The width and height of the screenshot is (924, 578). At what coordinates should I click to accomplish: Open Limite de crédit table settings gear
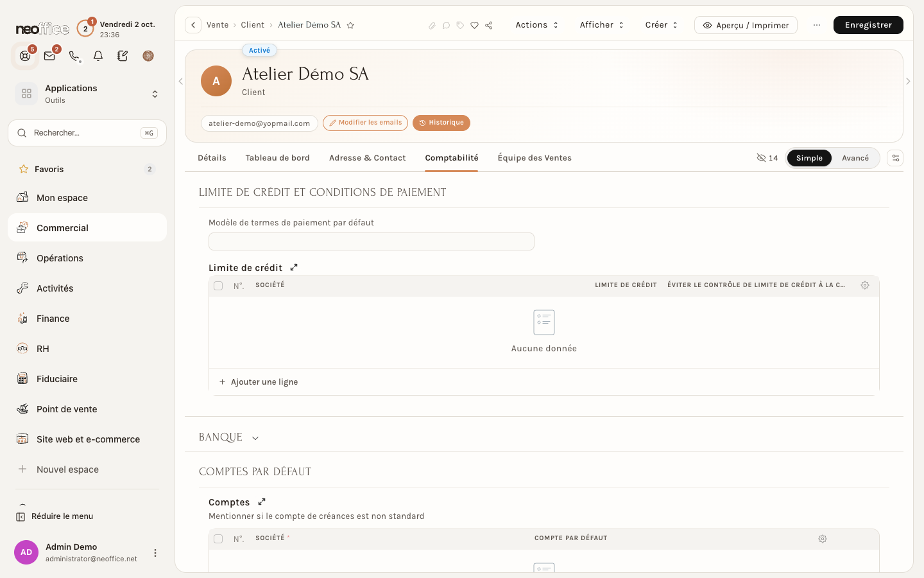pyautogui.click(x=865, y=285)
